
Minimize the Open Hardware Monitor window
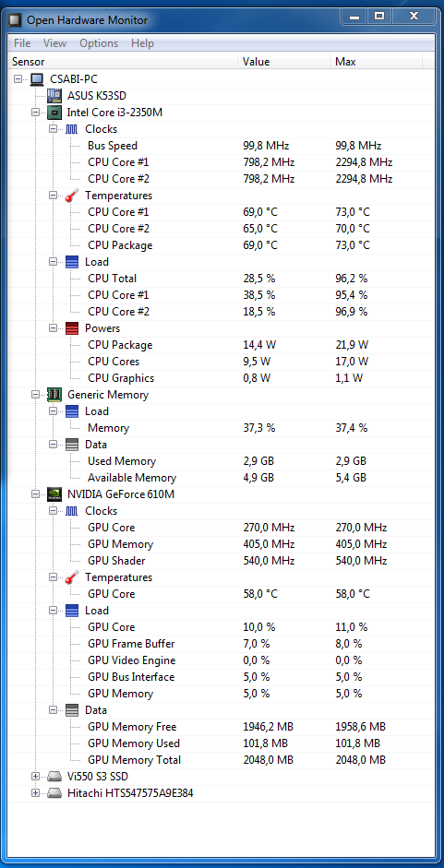point(354,18)
